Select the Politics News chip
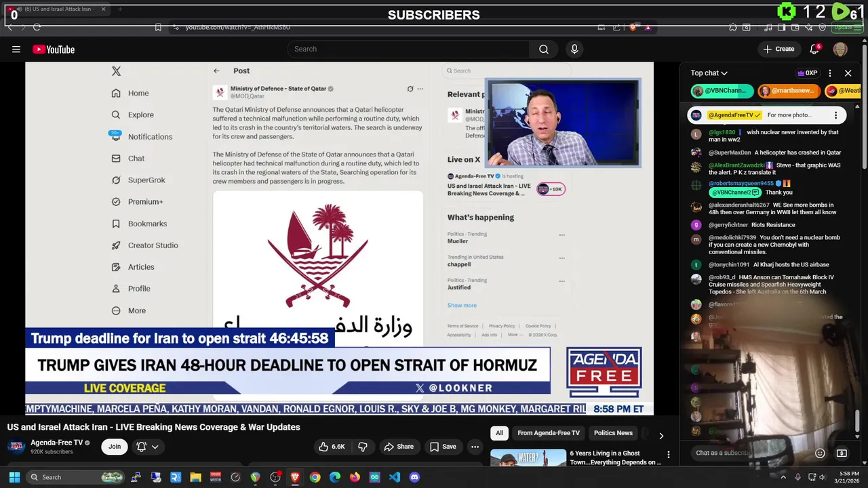868x488 pixels. [613, 433]
